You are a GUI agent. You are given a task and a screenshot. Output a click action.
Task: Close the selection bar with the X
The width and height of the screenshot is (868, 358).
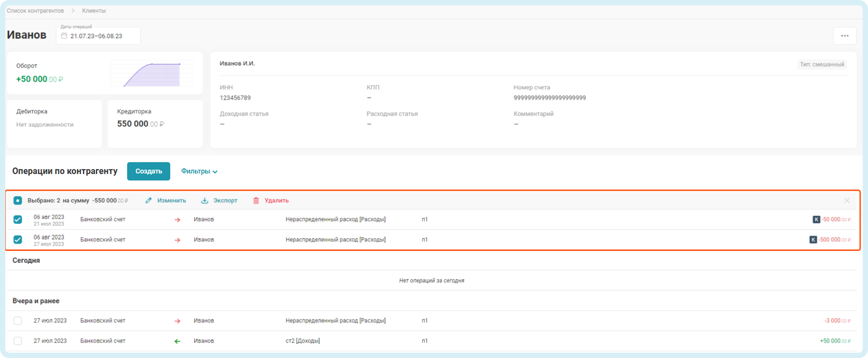(x=847, y=200)
